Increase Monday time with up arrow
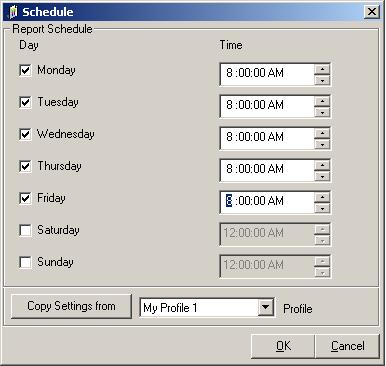386x366 pixels. (x=322, y=69)
